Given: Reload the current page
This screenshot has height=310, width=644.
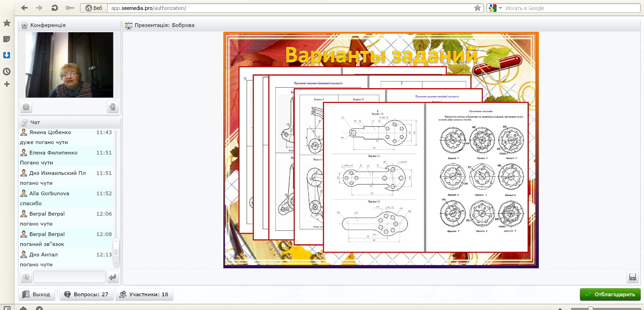Looking at the screenshot, I should pyautogui.click(x=55, y=8).
